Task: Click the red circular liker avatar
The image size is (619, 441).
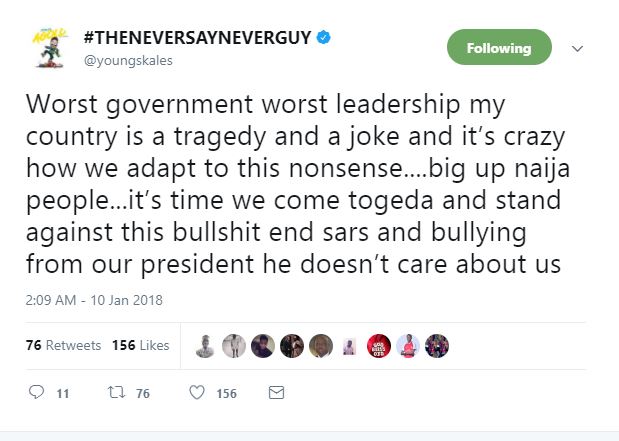Action: tap(379, 345)
